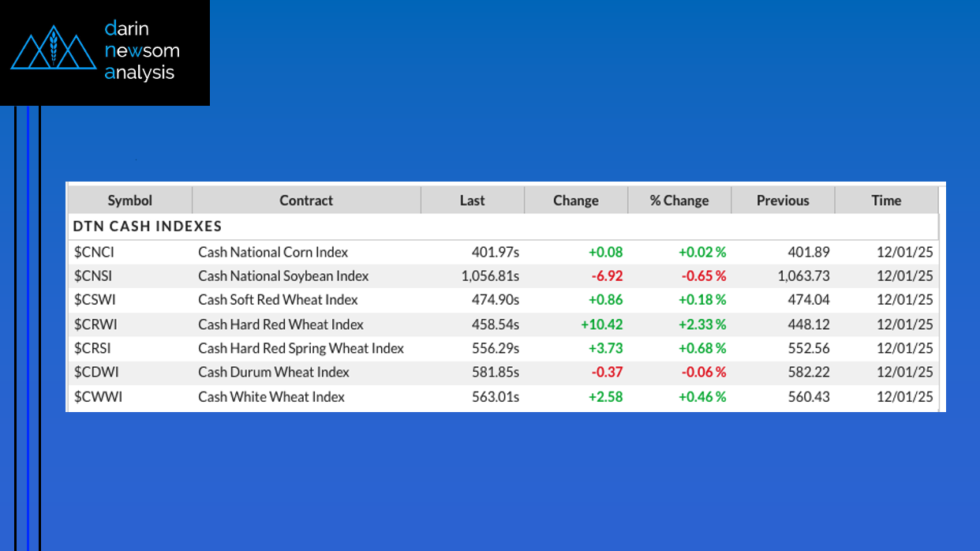Sort by the Change column header
The height and width of the screenshot is (551, 980).
575,201
